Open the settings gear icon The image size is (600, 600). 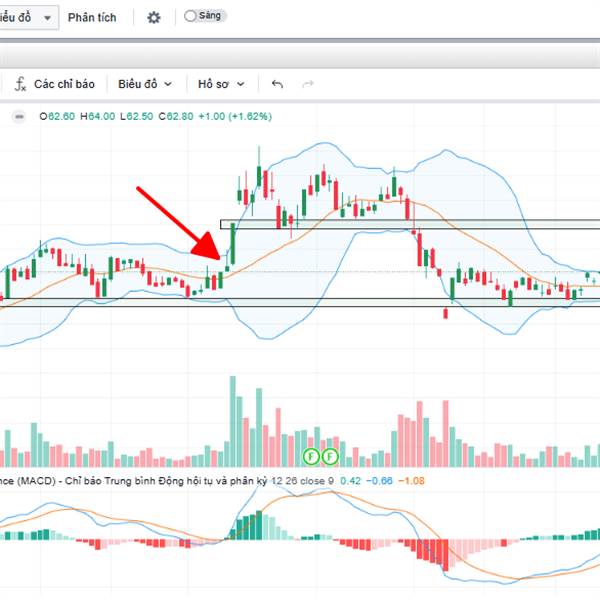(154, 18)
